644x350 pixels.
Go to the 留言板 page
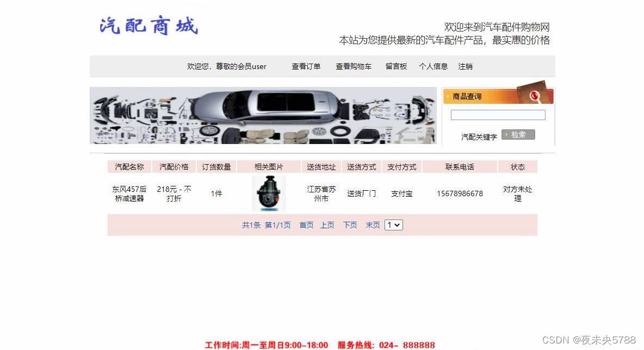click(x=396, y=66)
